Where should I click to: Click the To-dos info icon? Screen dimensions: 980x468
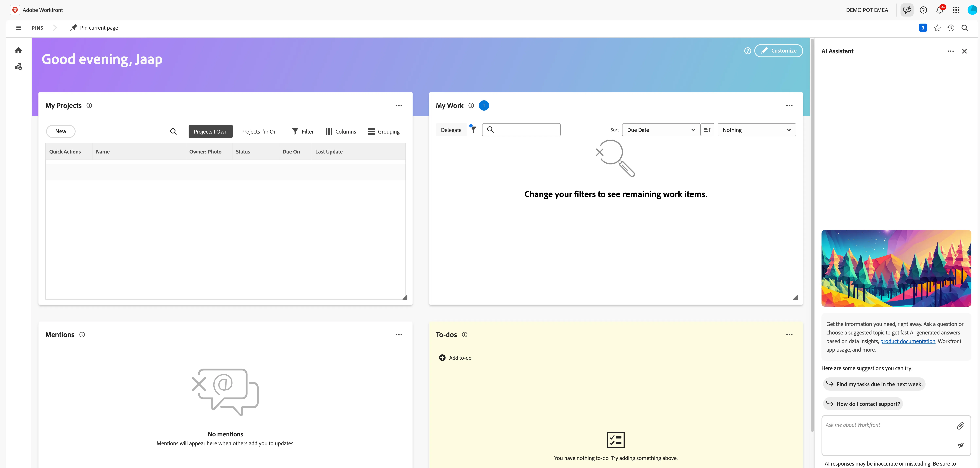(464, 335)
